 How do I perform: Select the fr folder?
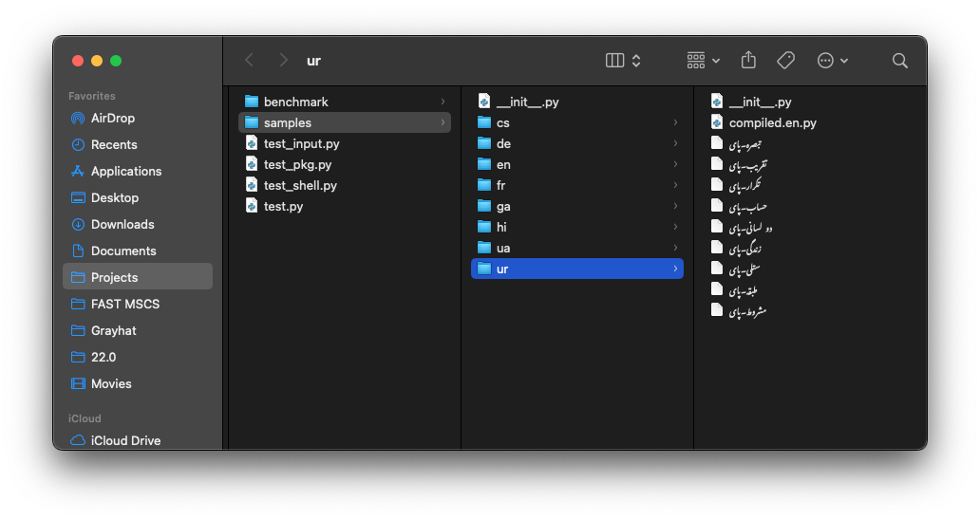[x=500, y=185]
